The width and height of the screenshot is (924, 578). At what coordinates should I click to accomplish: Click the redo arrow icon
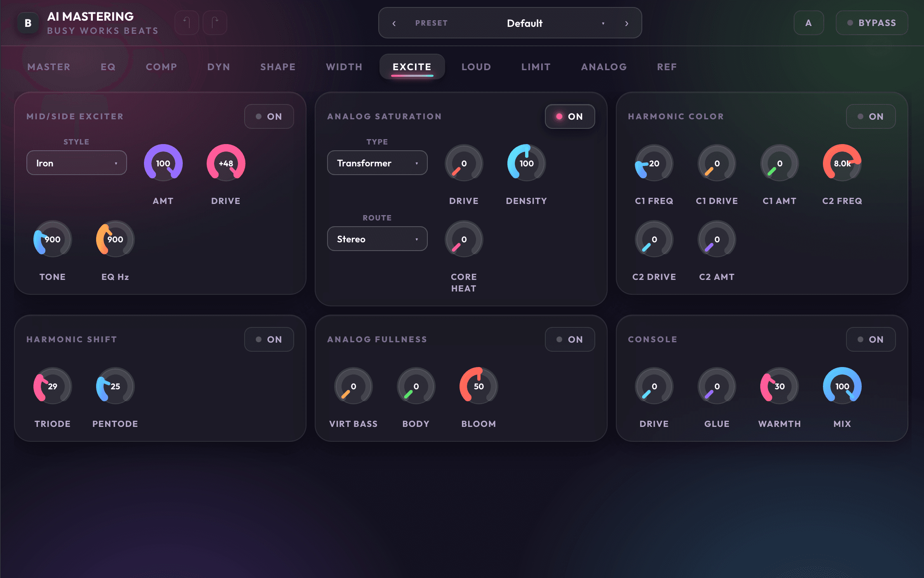click(x=215, y=23)
